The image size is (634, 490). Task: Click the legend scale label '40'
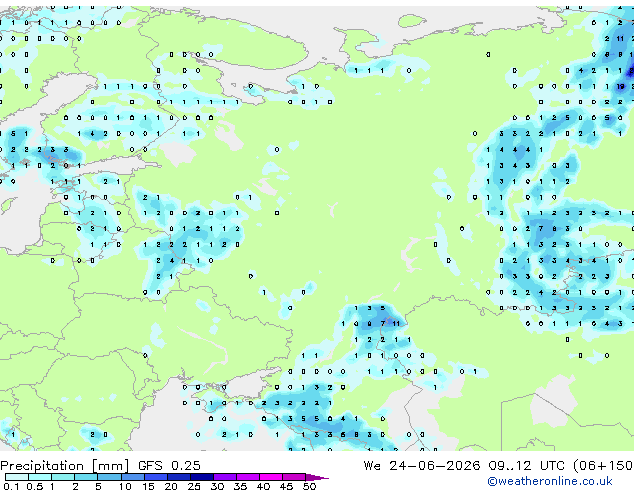[x=263, y=486]
